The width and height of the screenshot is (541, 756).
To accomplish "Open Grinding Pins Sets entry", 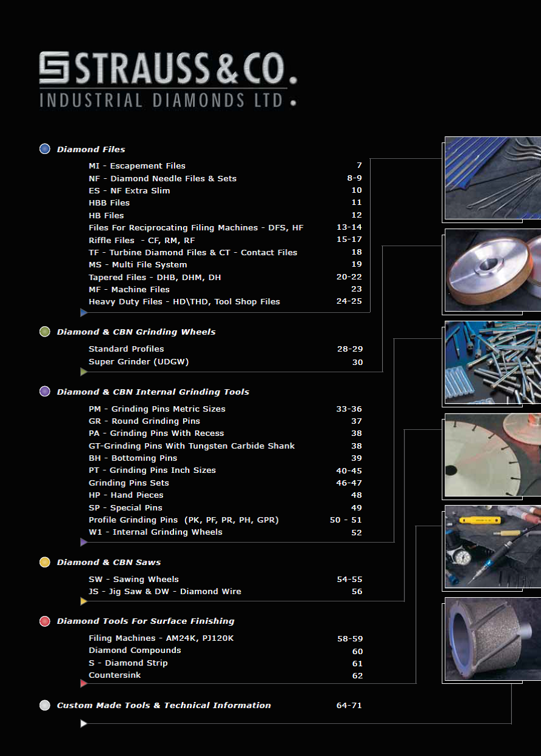I will click(x=129, y=483).
